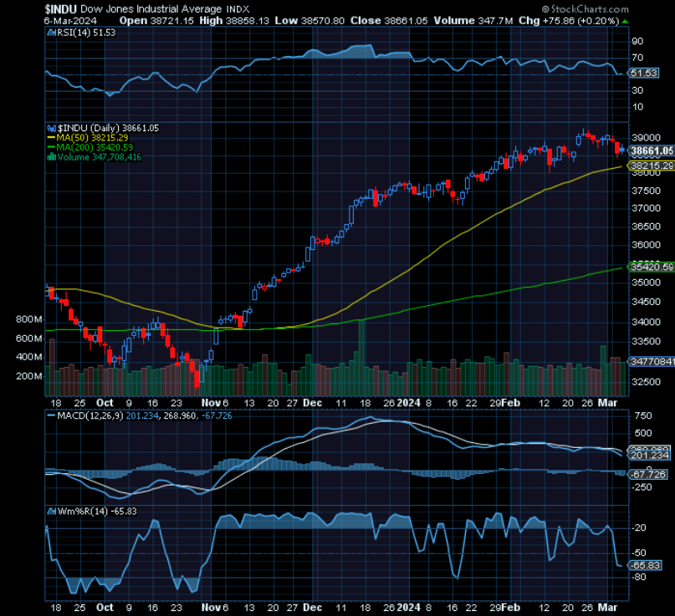Click the $INDU (Daily) chart icon
Screen dimensions: 675x616
[51, 128]
